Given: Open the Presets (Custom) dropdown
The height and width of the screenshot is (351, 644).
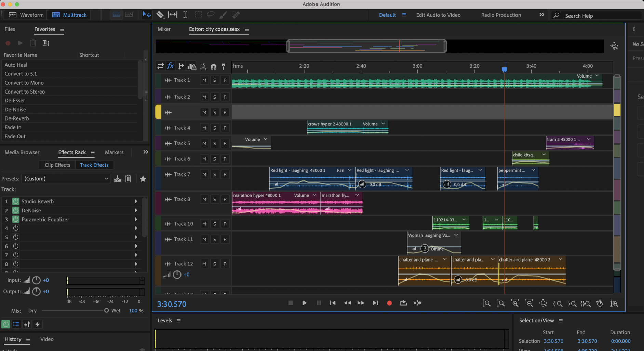Looking at the screenshot, I should click(66, 179).
